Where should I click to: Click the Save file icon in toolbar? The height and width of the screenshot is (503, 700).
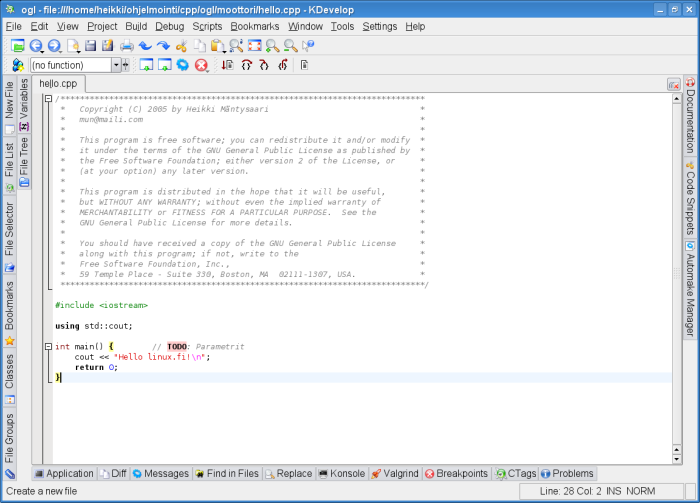point(91,46)
